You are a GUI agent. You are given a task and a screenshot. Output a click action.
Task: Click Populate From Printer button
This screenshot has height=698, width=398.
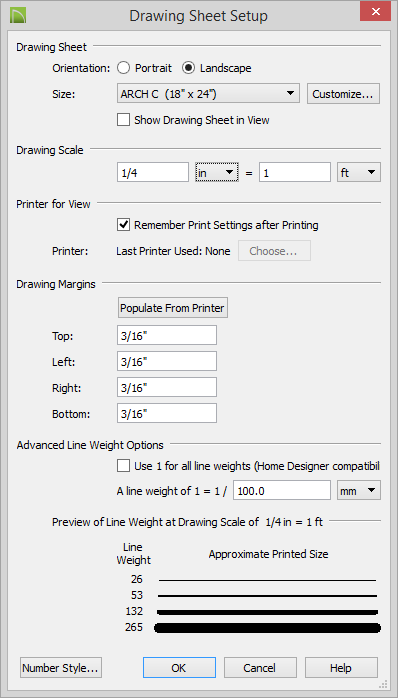point(173,308)
